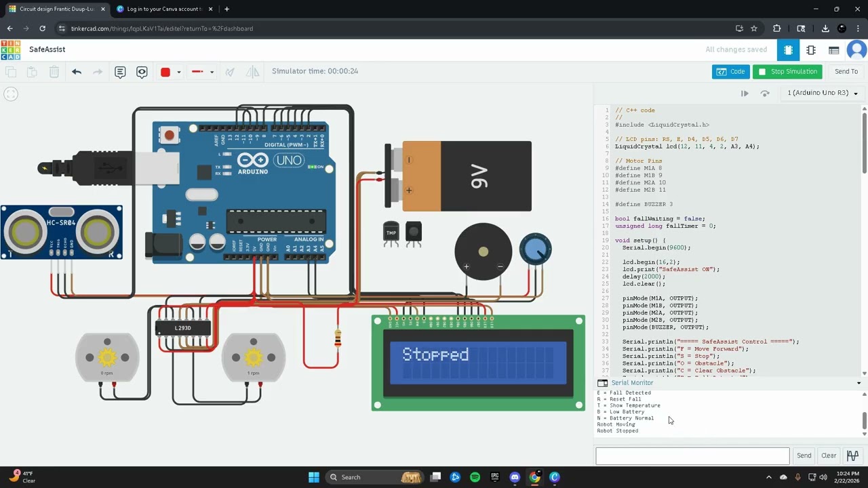Click the Redo arrow icon
The height and width of the screenshot is (488, 868).
point(98,72)
